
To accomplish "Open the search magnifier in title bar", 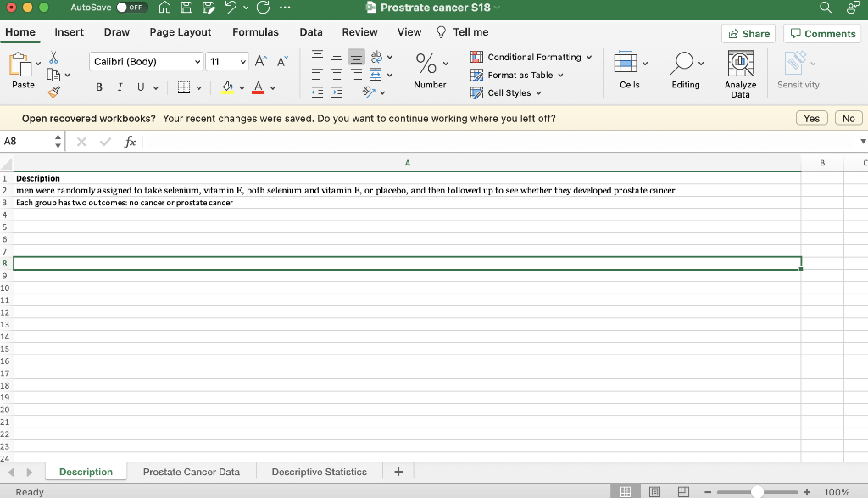I will pyautogui.click(x=826, y=7).
